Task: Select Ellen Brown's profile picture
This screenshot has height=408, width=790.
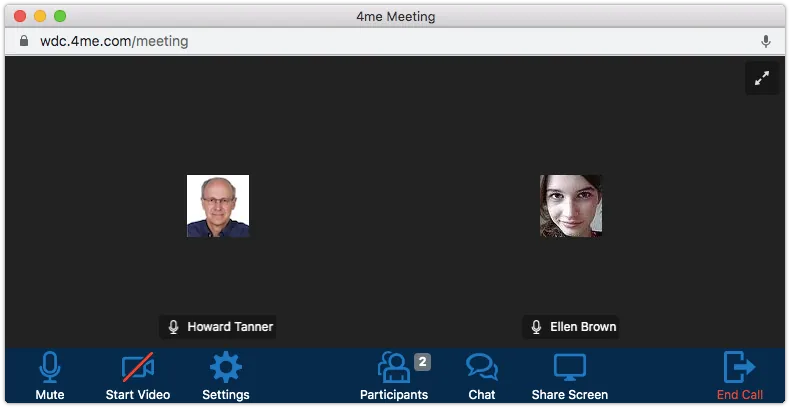Action: [571, 206]
